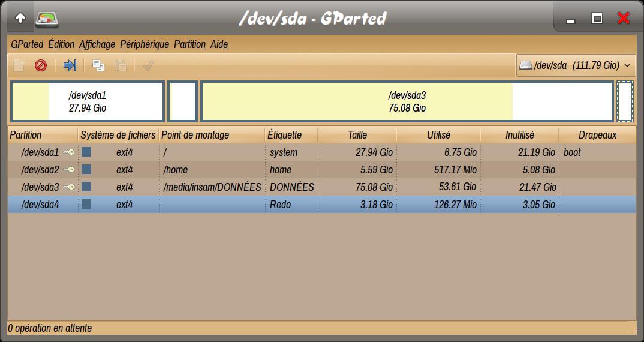Click the Étiquette column header

291,135
